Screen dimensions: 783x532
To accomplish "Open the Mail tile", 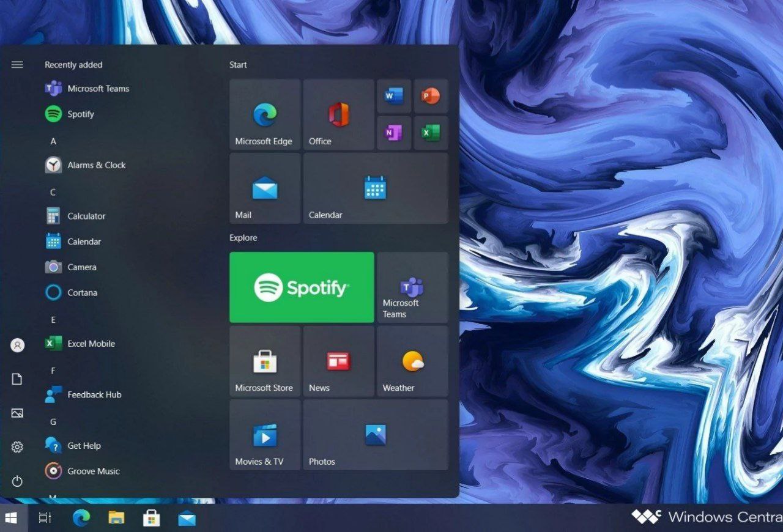I will 265,188.
